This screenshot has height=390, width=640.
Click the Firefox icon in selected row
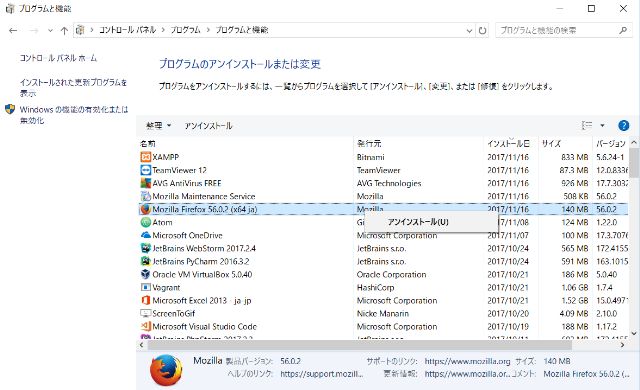(x=146, y=209)
